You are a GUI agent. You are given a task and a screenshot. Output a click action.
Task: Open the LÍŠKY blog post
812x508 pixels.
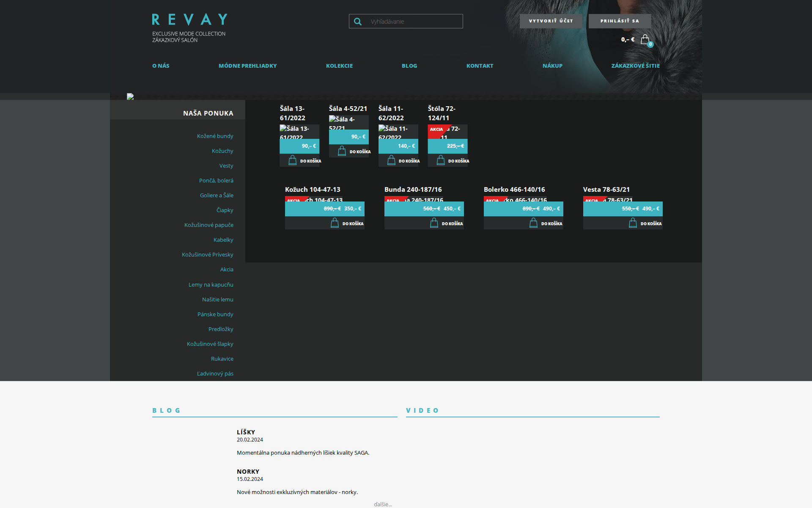246,432
